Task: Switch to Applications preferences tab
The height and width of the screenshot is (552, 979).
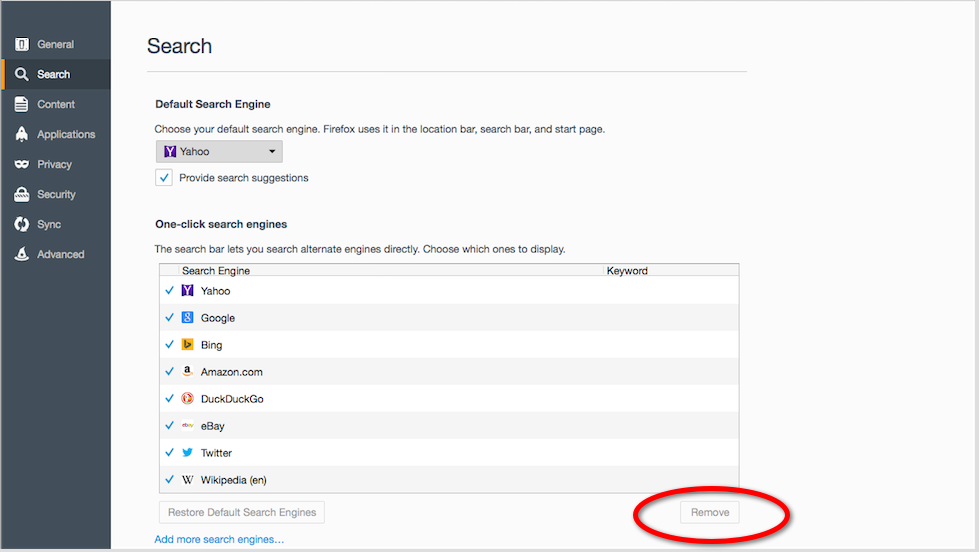Action: [56, 134]
